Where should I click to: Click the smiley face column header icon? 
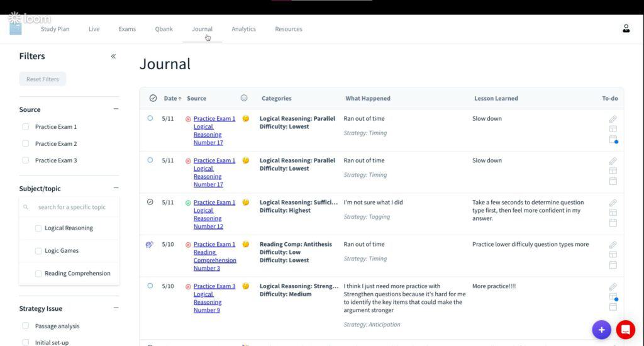point(244,98)
